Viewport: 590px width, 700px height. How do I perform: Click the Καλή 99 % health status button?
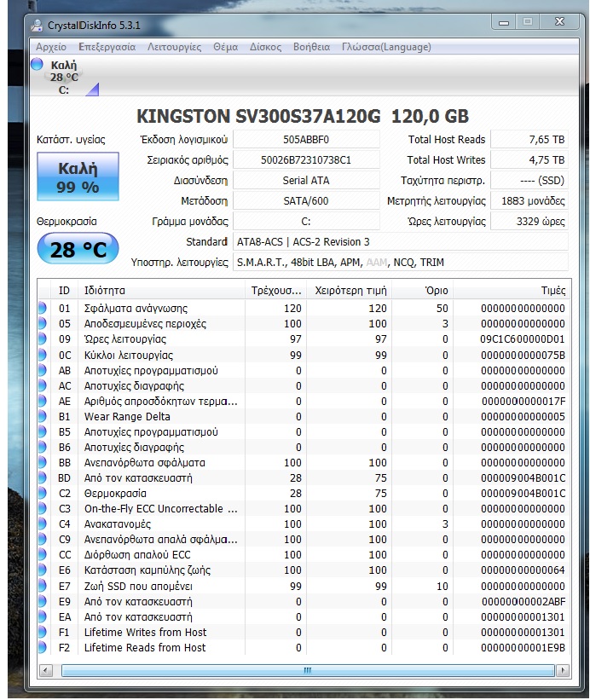pyautogui.click(x=78, y=176)
